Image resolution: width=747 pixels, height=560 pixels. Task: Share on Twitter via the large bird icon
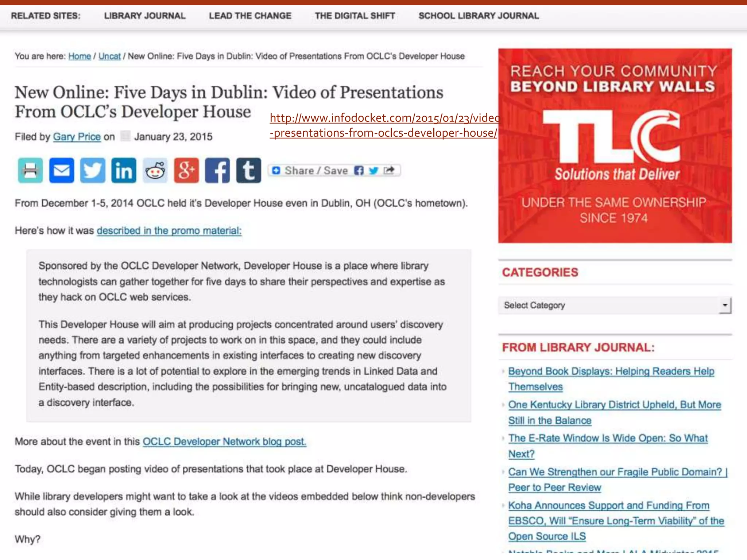(93, 170)
